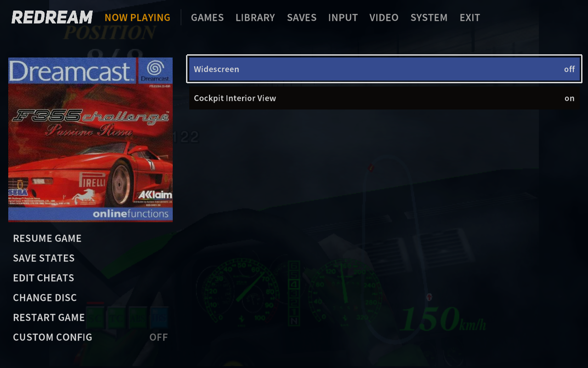This screenshot has height=368, width=588.
Task: Click the F355 Challenge cover art
Action: pos(90,139)
